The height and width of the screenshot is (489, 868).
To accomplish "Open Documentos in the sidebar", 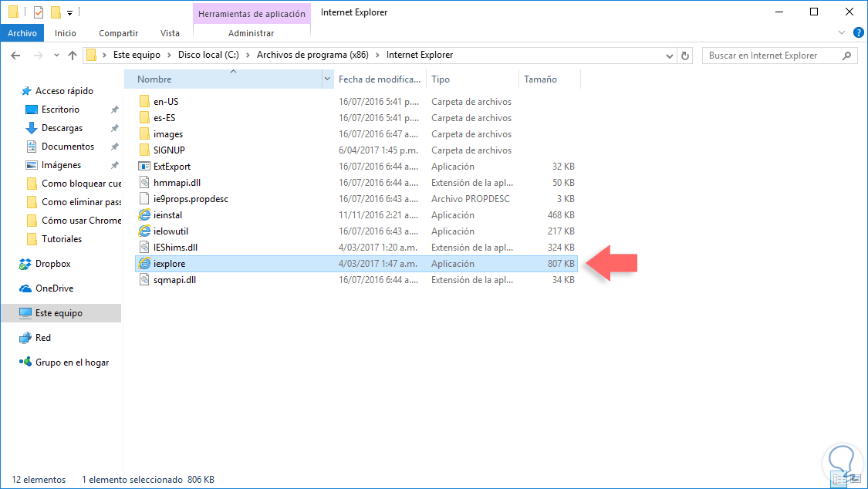I will (x=68, y=147).
